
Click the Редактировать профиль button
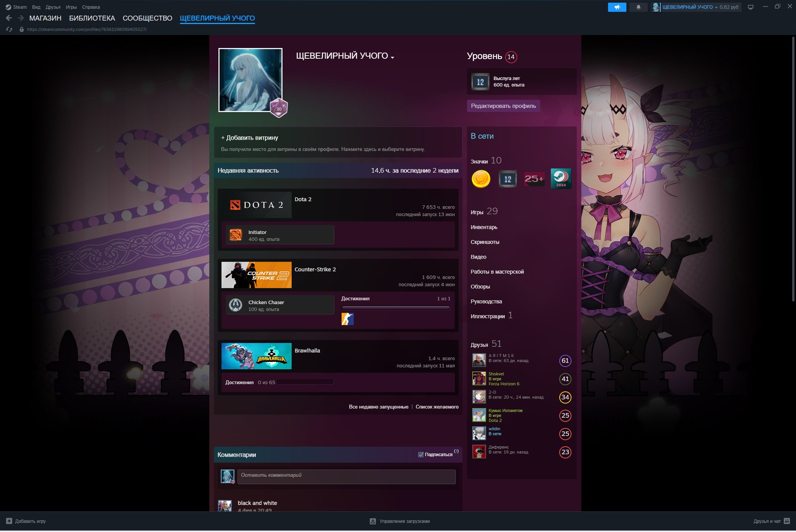(503, 106)
